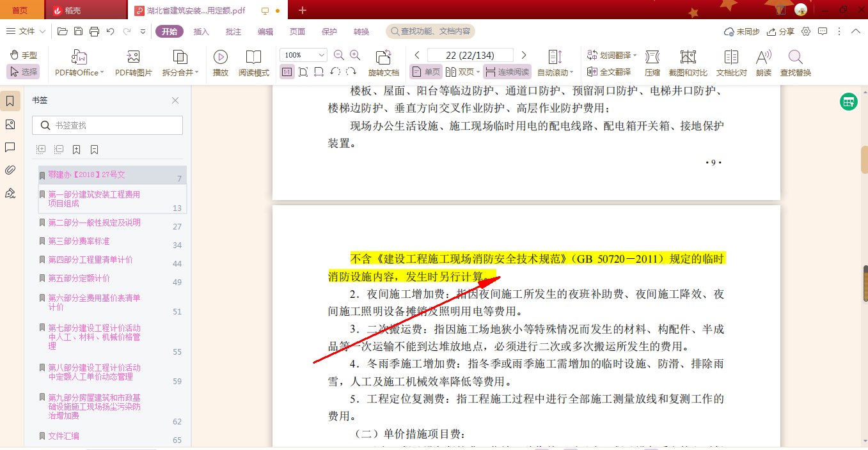This screenshot has width=868, height=450.
Task: Open settings gear in top bar
Action: [x=806, y=31]
